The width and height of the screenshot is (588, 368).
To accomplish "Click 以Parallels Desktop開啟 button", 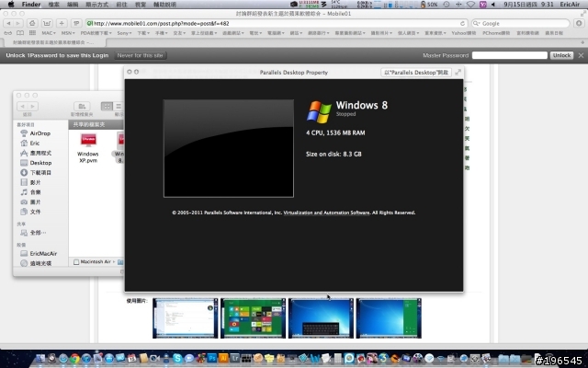I will [416, 72].
